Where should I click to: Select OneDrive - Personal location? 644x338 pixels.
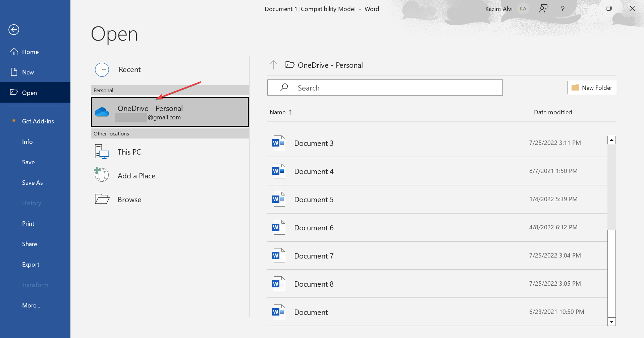pyautogui.click(x=170, y=112)
